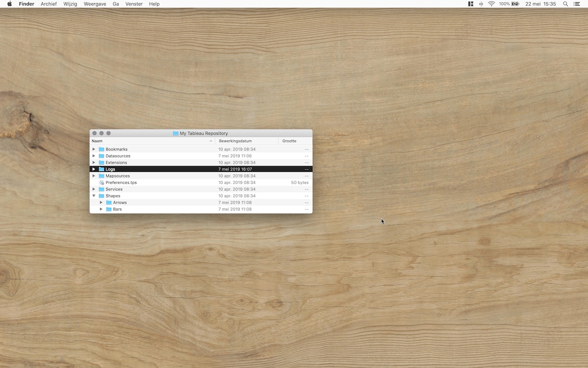Screen dimensions: 588x368
Task: Expand the selected Logs folder
Action: tap(94, 169)
